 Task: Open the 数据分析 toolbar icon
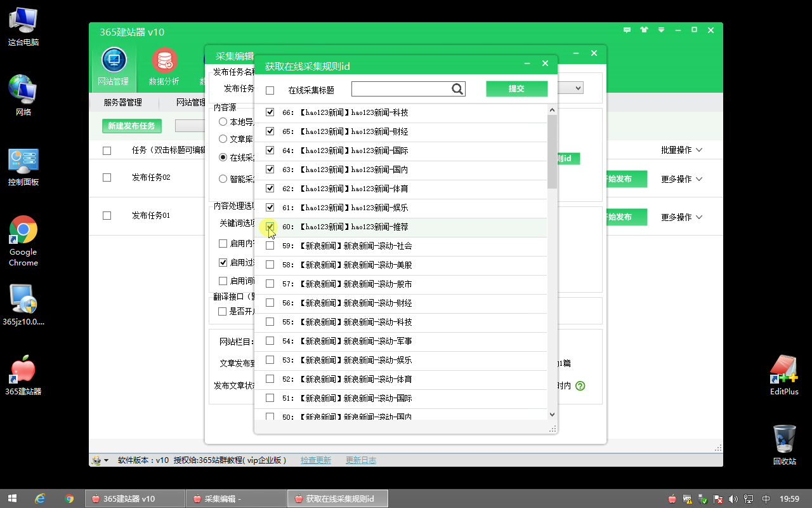164,67
